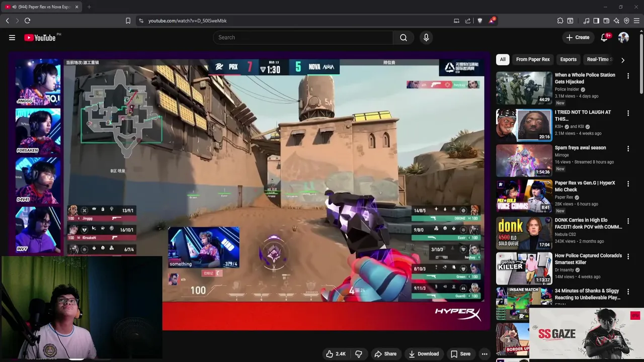Click the browser address bar URL
The width and height of the screenshot is (644, 362).
coord(187,21)
